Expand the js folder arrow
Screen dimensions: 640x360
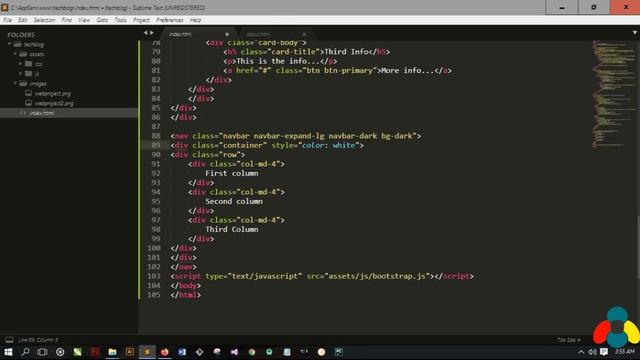(x=20, y=74)
